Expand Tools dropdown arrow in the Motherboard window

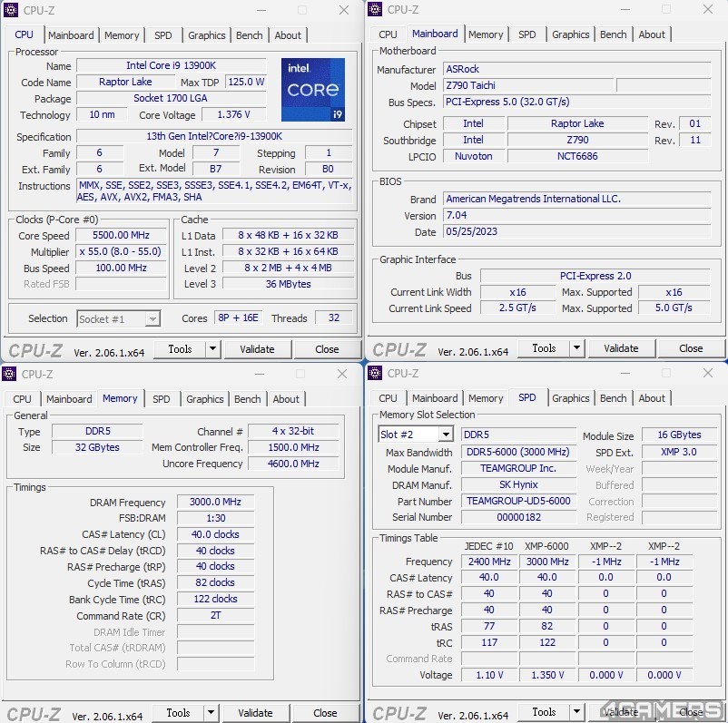[x=576, y=348]
